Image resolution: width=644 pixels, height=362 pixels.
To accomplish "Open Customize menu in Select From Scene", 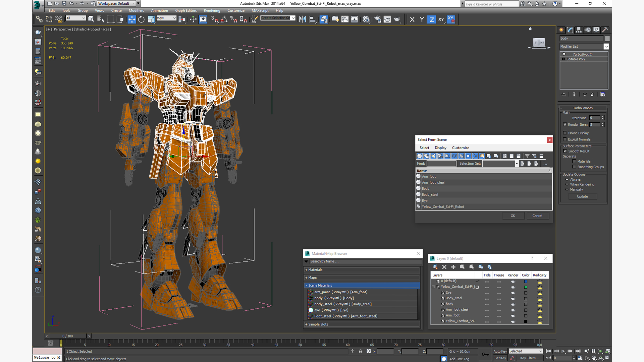I will [461, 148].
